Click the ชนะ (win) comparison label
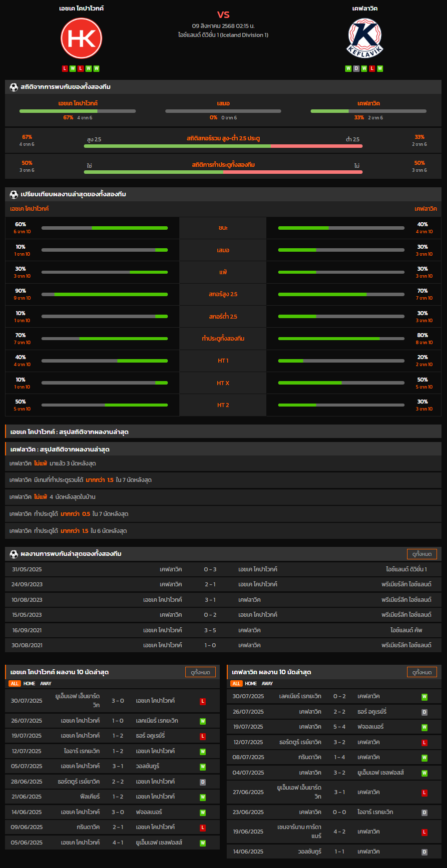Screen dimensions: 447x868 (x=223, y=228)
